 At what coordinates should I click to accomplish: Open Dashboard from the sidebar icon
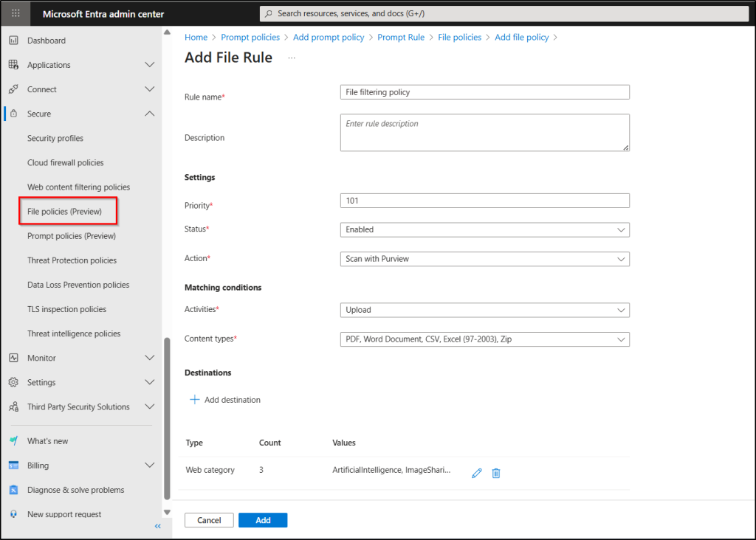[13, 41]
